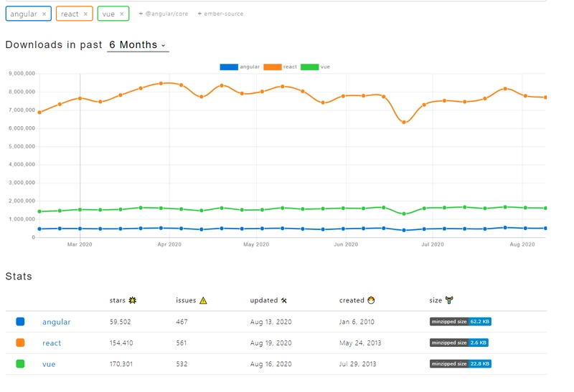574x392 pixels.
Task: Click vue issues count 532
Action: coord(182,364)
